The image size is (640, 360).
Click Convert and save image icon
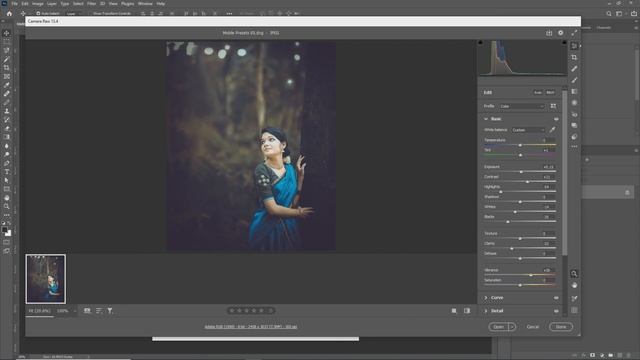(549, 33)
